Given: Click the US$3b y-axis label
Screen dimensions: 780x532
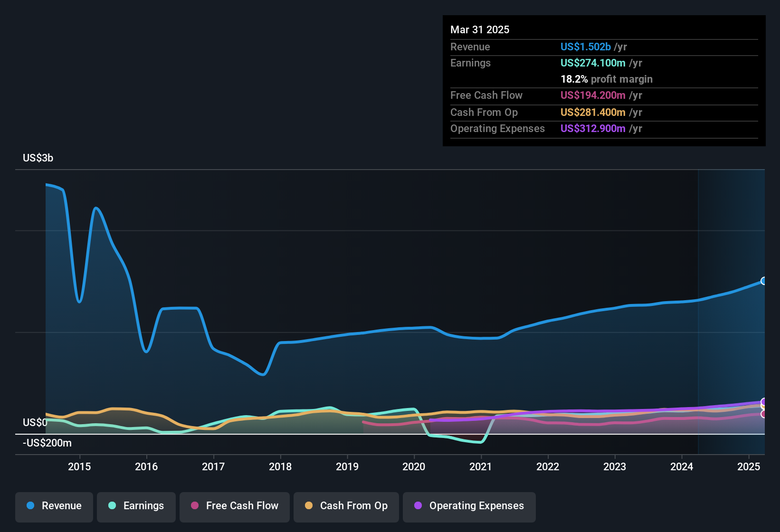Looking at the screenshot, I should (x=38, y=158).
